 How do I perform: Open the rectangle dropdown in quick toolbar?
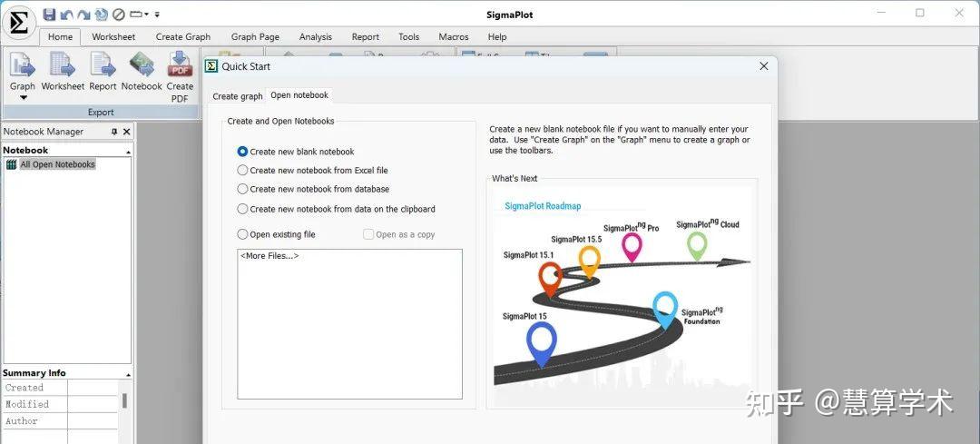click(139, 14)
